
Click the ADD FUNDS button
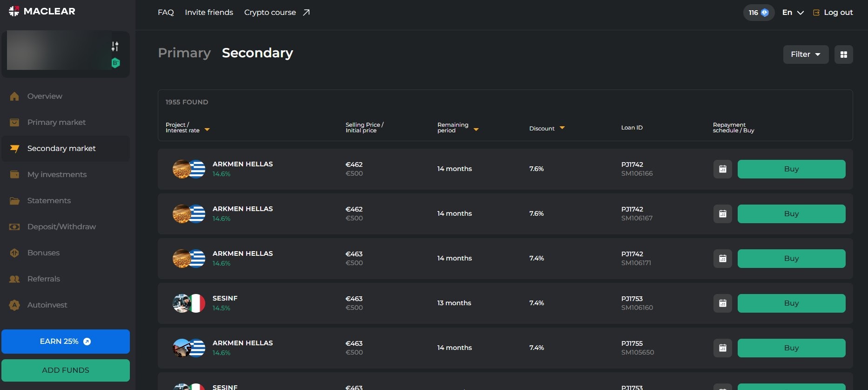coord(66,370)
